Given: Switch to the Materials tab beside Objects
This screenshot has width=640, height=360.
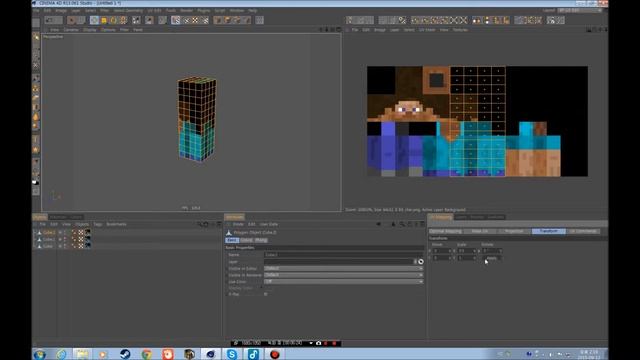Looking at the screenshot, I should pos(58,217).
